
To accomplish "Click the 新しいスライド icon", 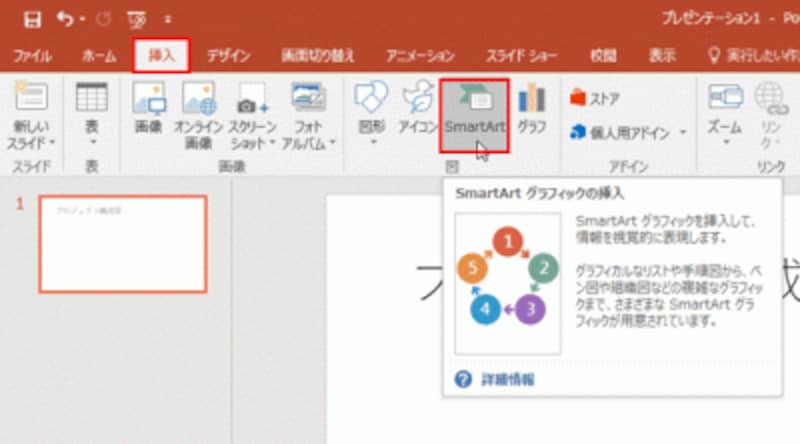I will coord(32,96).
